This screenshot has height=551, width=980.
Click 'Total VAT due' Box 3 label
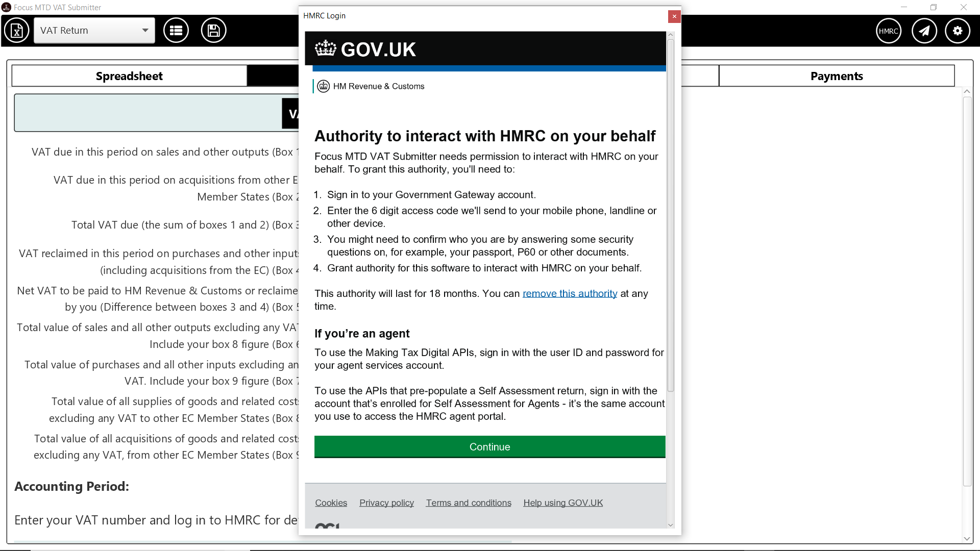(185, 225)
